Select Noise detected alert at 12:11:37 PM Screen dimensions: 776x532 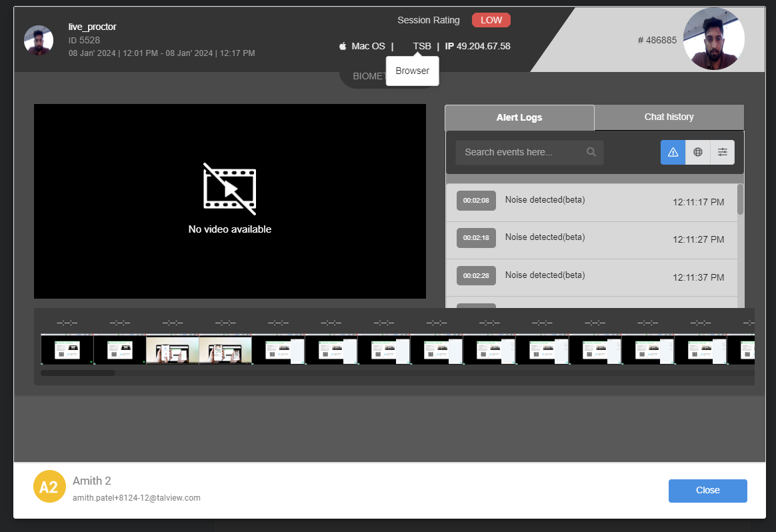tap(591, 277)
